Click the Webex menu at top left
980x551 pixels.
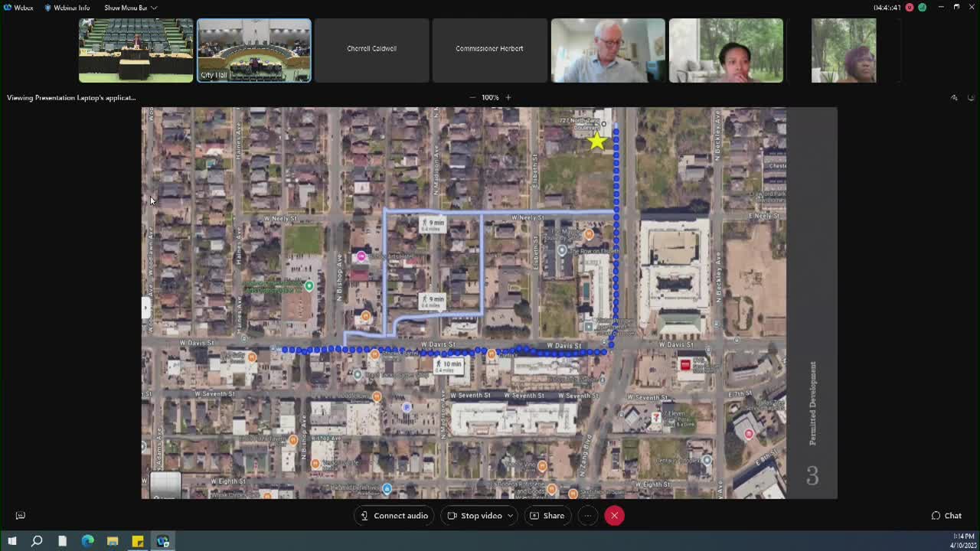point(18,8)
